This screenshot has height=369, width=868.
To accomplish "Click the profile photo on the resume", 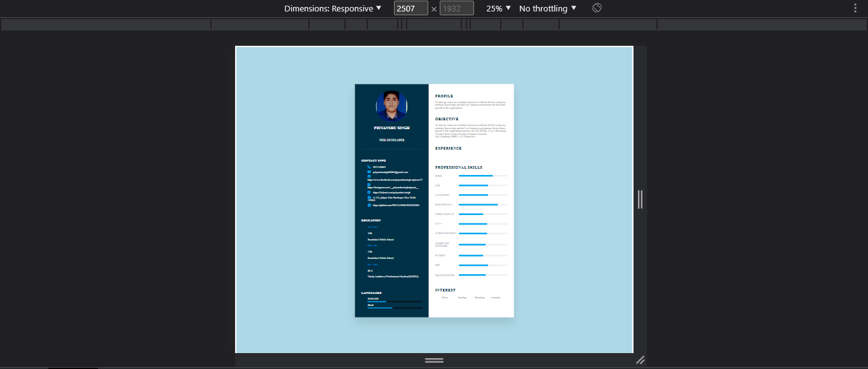I will click(x=391, y=106).
